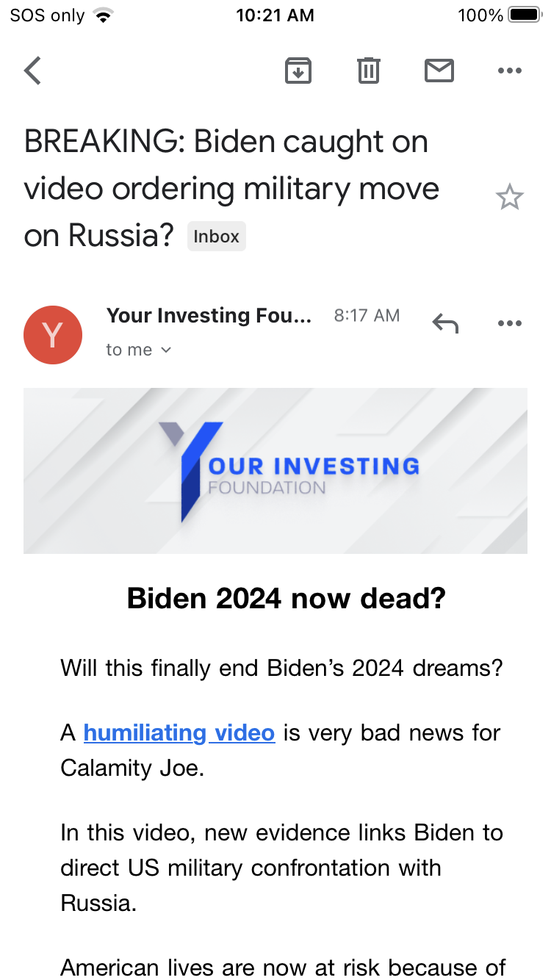
Task: Tap the battery icon in status bar
Action: coord(525,15)
